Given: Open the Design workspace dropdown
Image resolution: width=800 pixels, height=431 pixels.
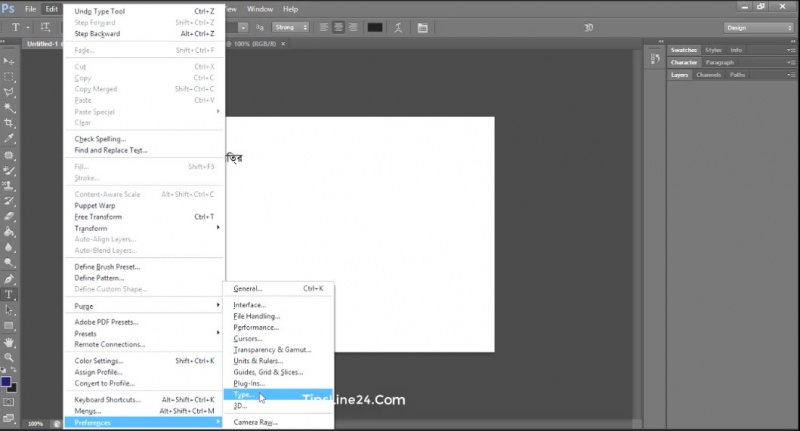Looking at the screenshot, I should [759, 28].
